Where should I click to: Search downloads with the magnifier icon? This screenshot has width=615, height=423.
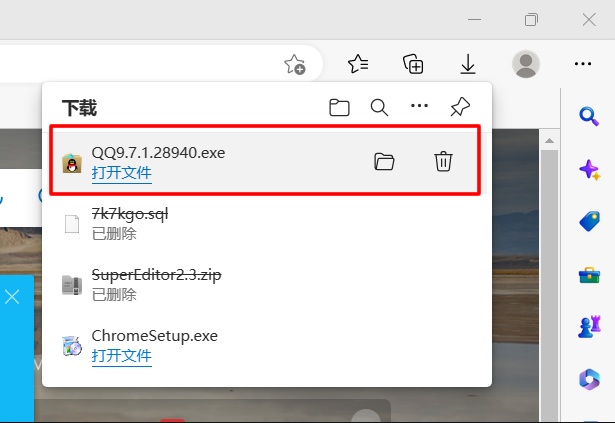tap(379, 108)
